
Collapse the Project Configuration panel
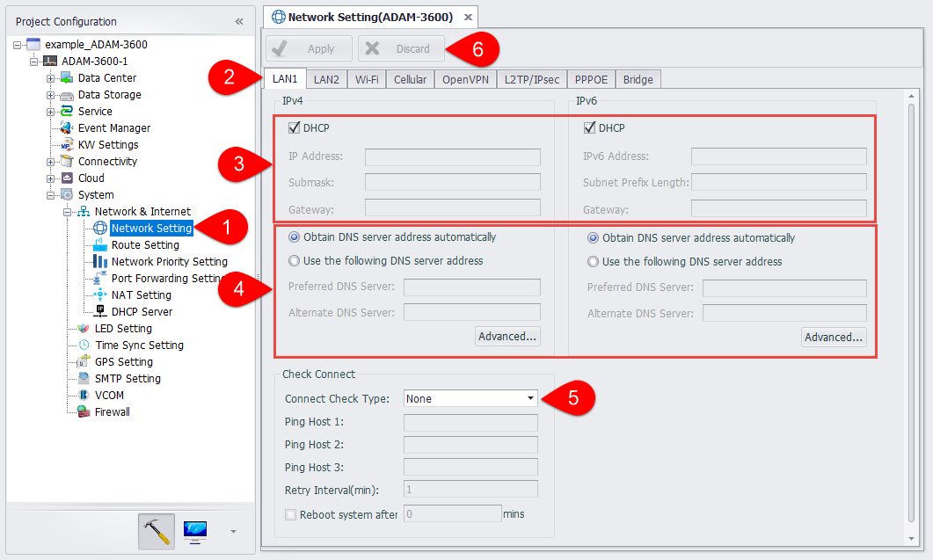pos(239,21)
